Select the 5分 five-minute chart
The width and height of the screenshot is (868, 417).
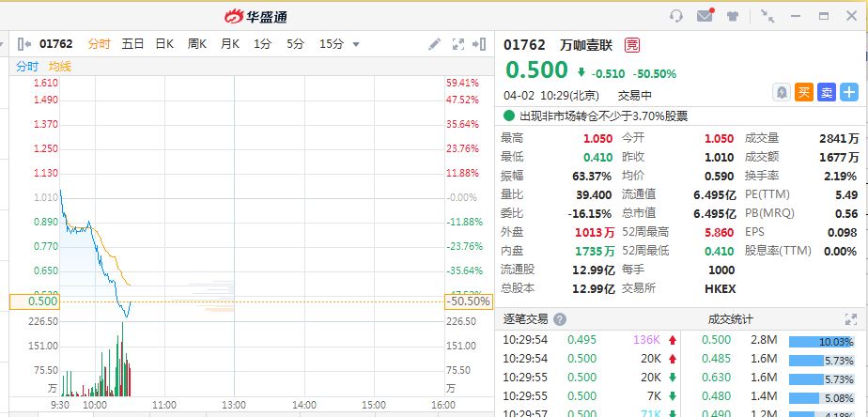point(295,44)
